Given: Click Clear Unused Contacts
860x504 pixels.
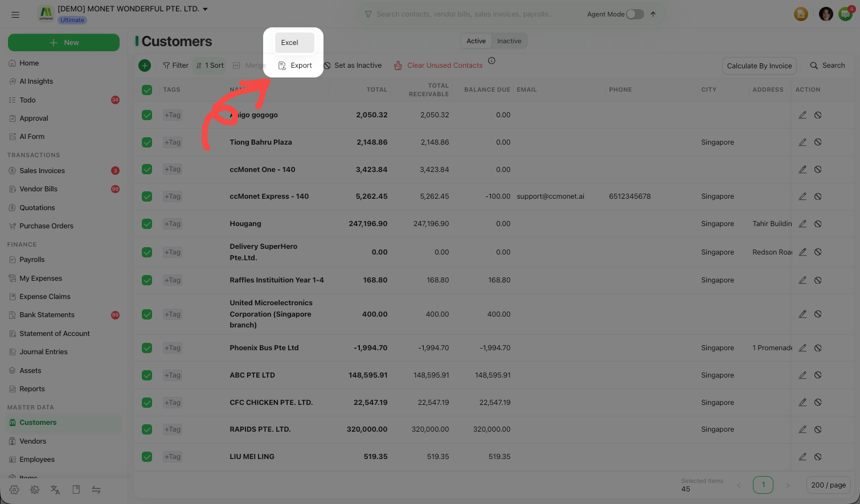Looking at the screenshot, I should 439,65.
